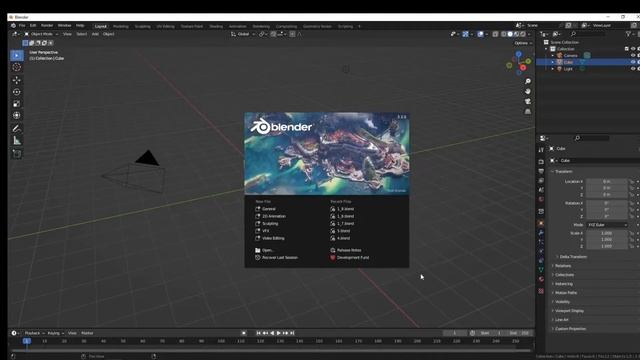Select the Measure tool

click(x=17, y=141)
